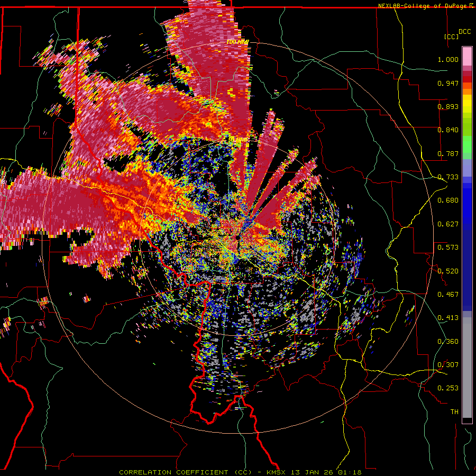
Task: Click the 0.253 legend value
Action: (x=448, y=388)
